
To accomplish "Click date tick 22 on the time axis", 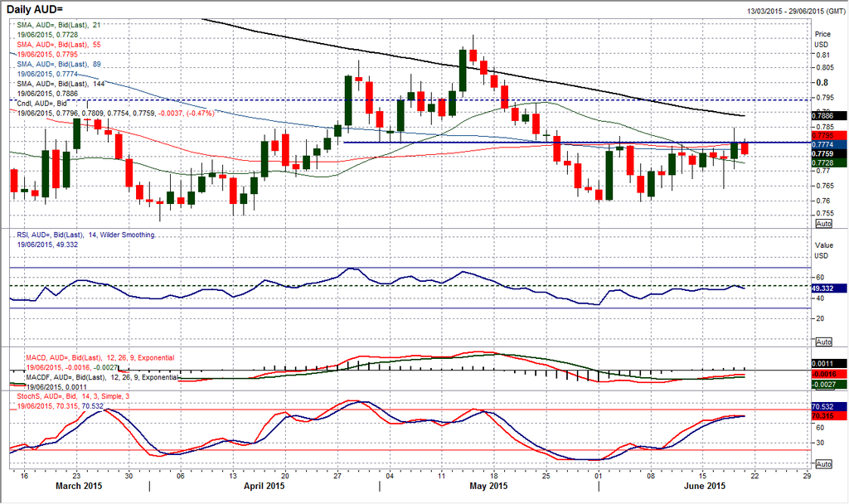I will 754,476.
